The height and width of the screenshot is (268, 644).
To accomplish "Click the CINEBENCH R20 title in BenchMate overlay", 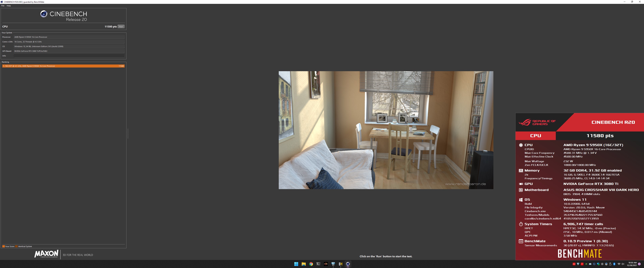I will coord(613,122).
